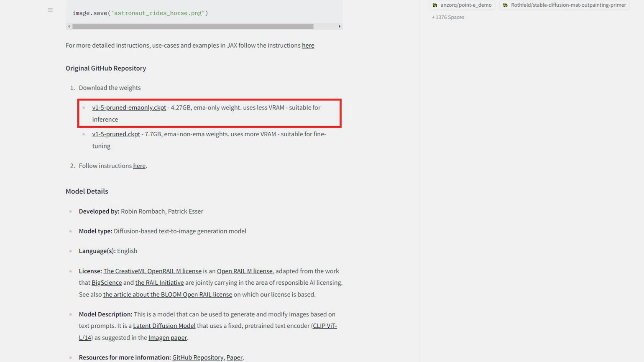This screenshot has width=644, height=362.
Task: Open the Imagen paper link
Action: [168, 338]
